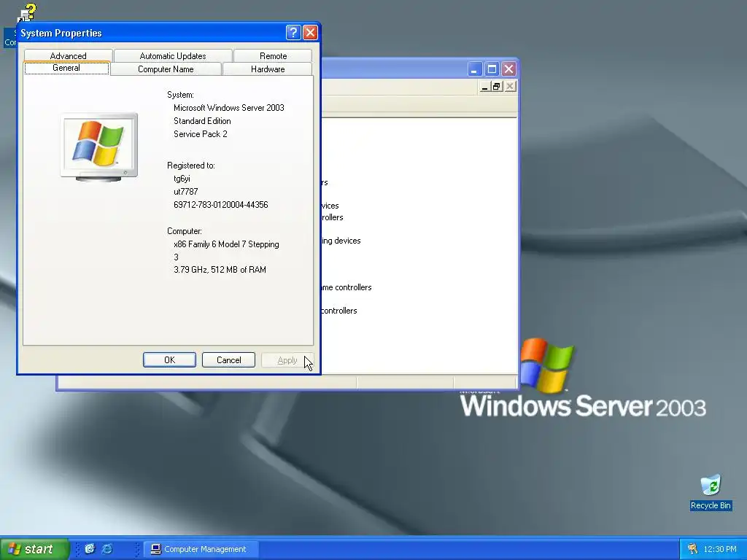Image resolution: width=747 pixels, height=560 pixels.
Task: Activate Computer Management taskbar button
Action: pyautogui.click(x=201, y=549)
